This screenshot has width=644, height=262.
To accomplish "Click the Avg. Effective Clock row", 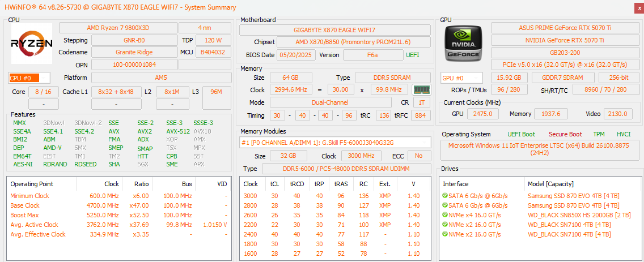I will (119, 234).
